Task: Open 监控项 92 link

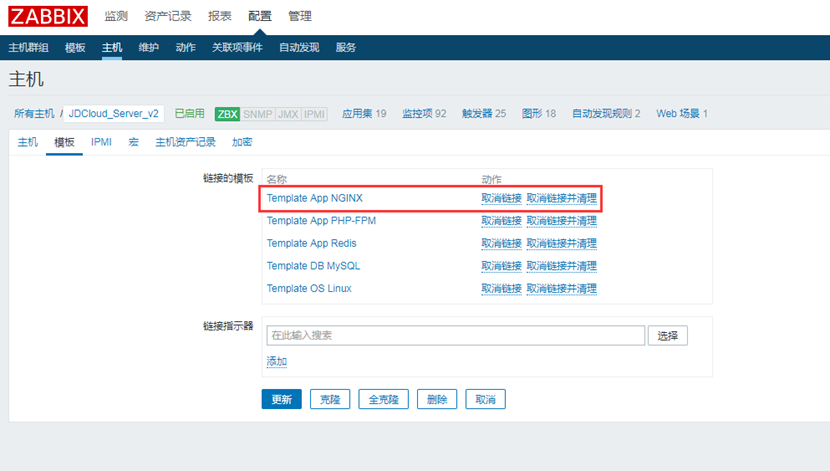Action: click(x=424, y=113)
